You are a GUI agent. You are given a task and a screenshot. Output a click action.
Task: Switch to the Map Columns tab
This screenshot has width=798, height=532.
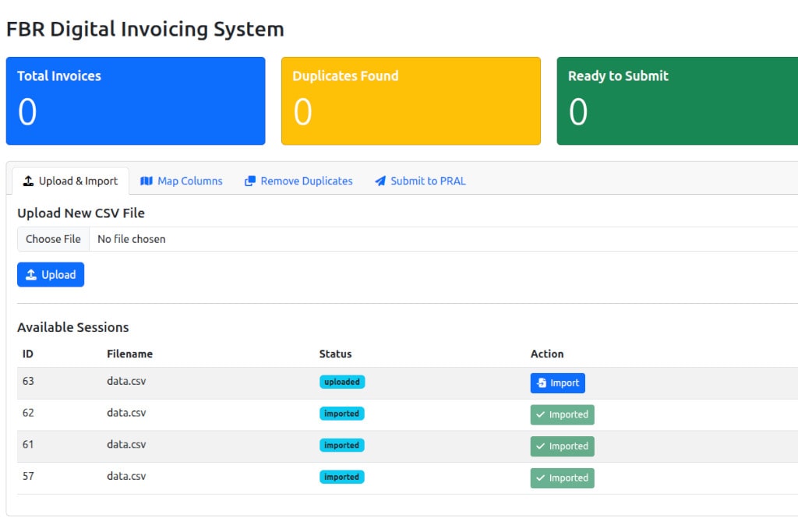click(x=182, y=181)
